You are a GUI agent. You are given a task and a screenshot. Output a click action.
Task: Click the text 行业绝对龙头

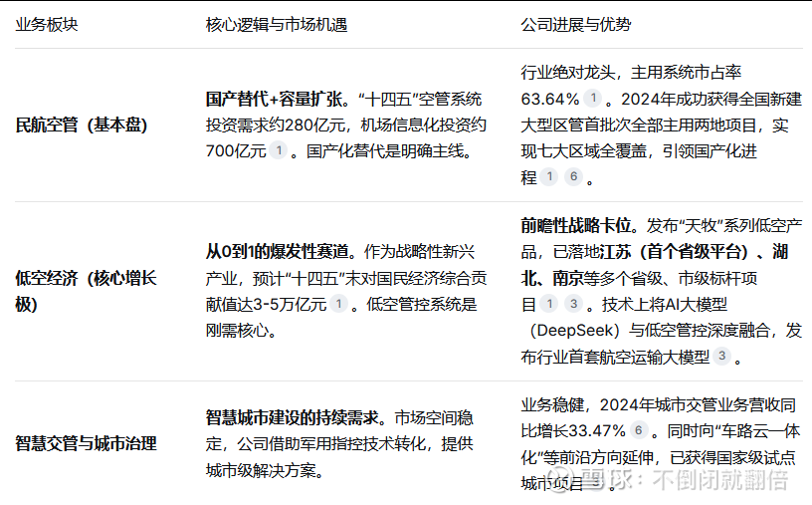tap(568, 72)
